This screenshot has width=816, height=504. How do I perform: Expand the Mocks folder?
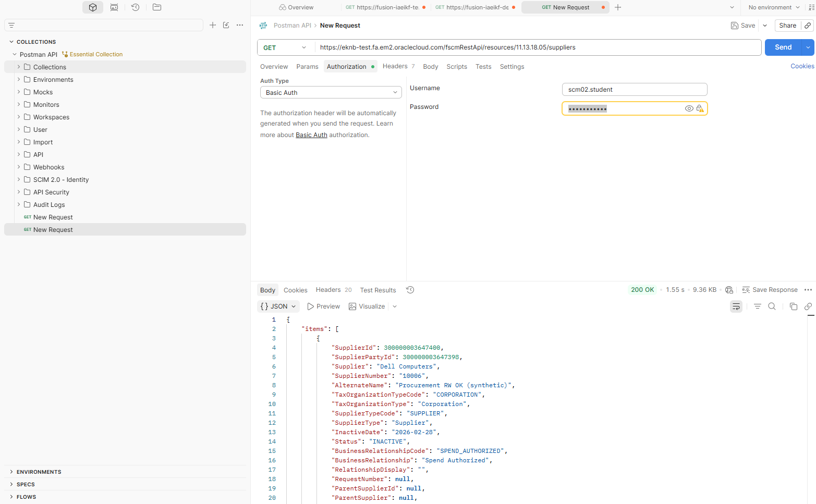coord(19,92)
